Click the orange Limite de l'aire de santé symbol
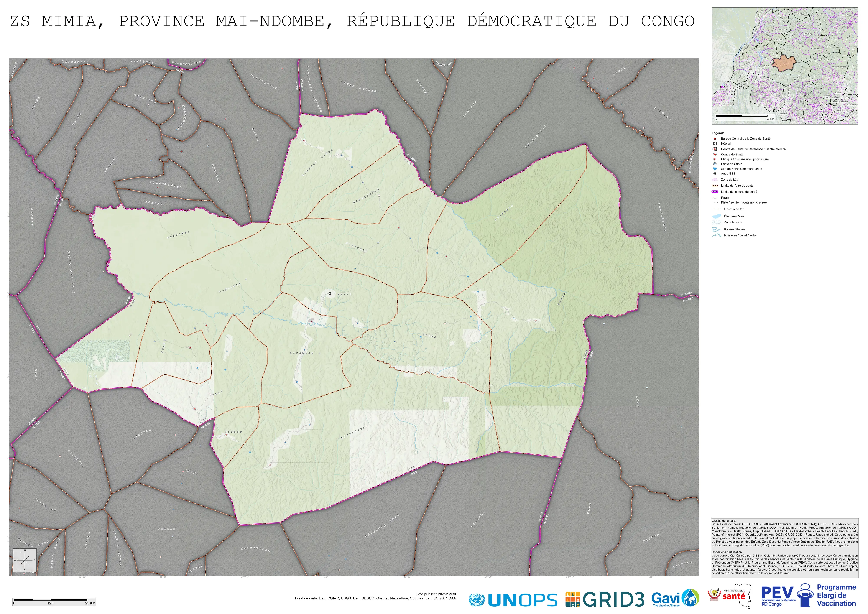Image resolution: width=868 pixels, height=614 pixels. (x=715, y=186)
